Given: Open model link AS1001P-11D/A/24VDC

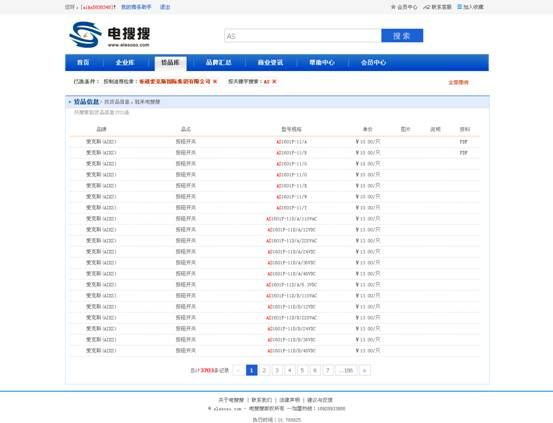Looking at the screenshot, I should 291,252.
